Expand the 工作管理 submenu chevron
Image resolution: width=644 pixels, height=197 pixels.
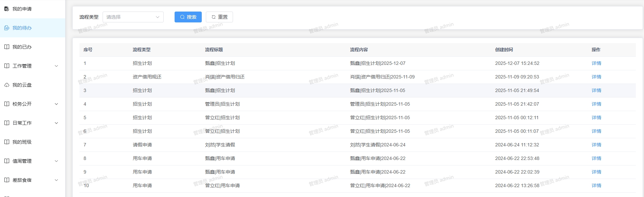(x=56, y=66)
